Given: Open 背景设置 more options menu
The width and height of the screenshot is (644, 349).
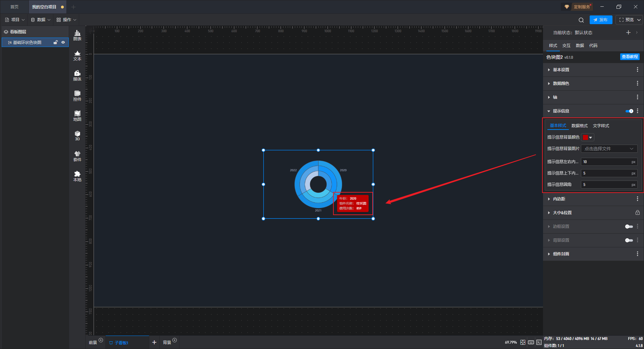Looking at the screenshot, I should pyautogui.click(x=637, y=240).
